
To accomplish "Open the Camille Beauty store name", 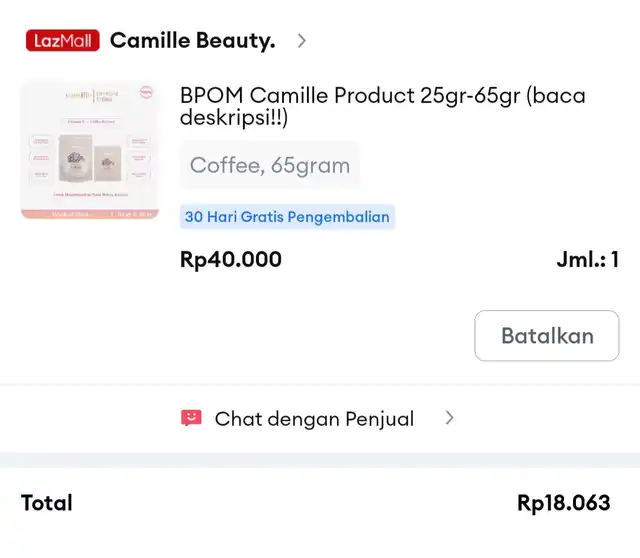I will [x=193, y=40].
